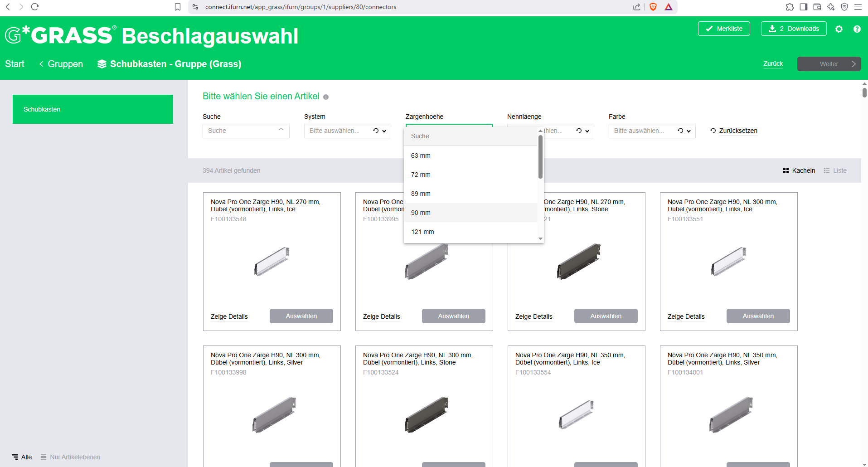Viewport: 868px width, 467px height.
Task: Click search box inside Zargenhoehe dropdown
Action: pyautogui.click(x=470, y=136)
